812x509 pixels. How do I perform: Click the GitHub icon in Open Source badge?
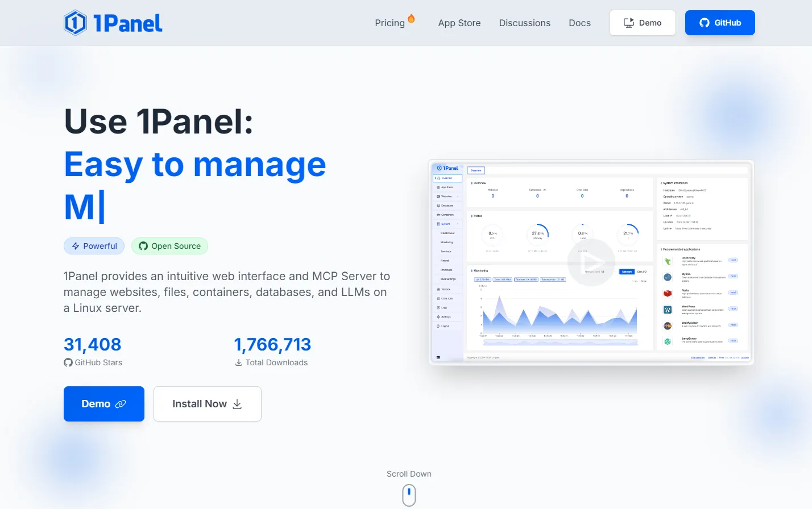[x=143, y=246]
